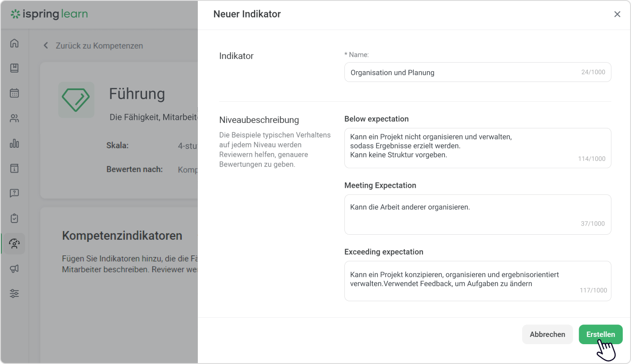Image resolution: width=631 pixels, height=364 pixels.
Task: Click the Erstellen button
Action: tap(600, 334)
